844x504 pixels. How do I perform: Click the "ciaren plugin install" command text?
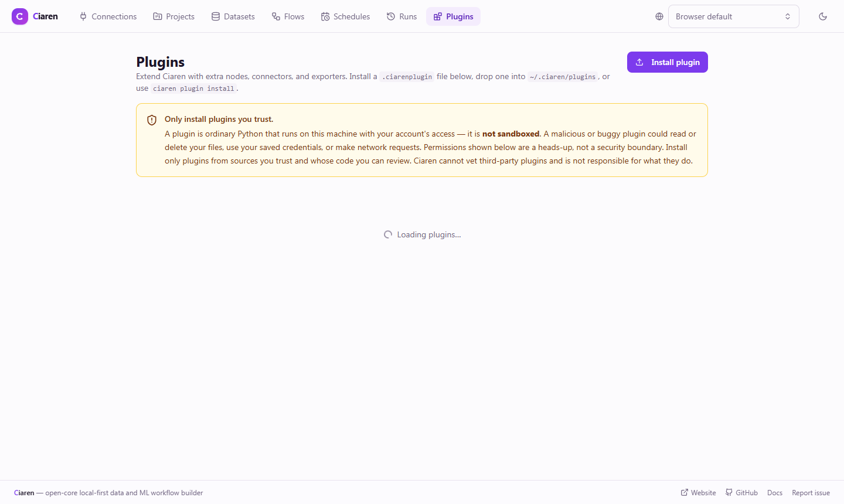point(193,88)
